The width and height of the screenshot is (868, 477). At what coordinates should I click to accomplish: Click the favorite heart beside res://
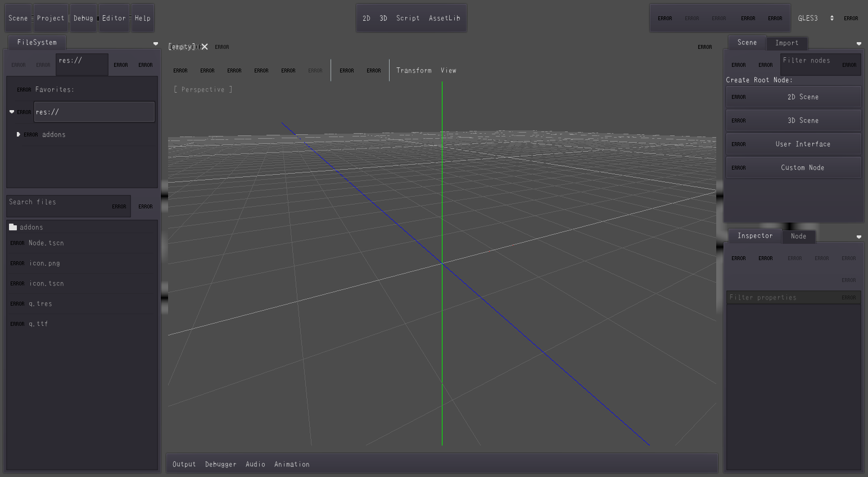[x=12, y=112]
